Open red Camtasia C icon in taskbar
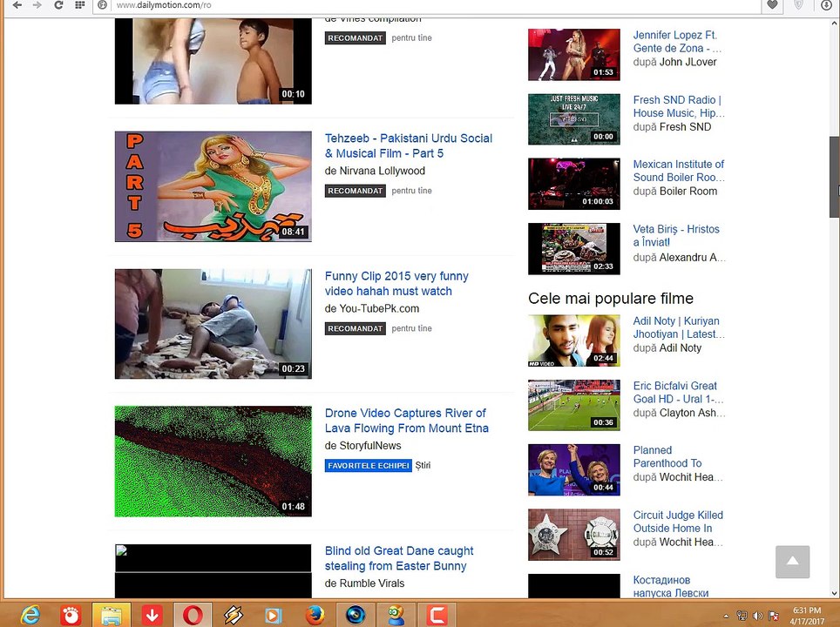The height and width of the screenshot is (627, 840). 437,615
